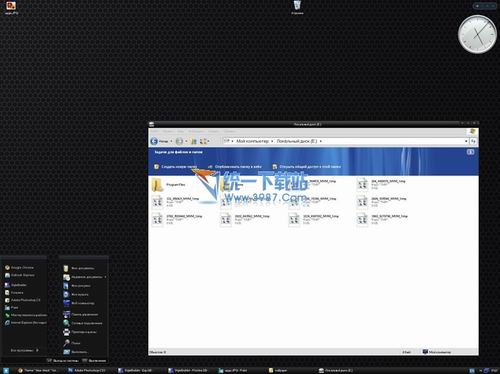Image resolution: width=500 pixels, height=374 pixels.
Task: Launch Adobe Photoshop CS from Start menu
Action: pyautogui.click(x=22, y=300)
